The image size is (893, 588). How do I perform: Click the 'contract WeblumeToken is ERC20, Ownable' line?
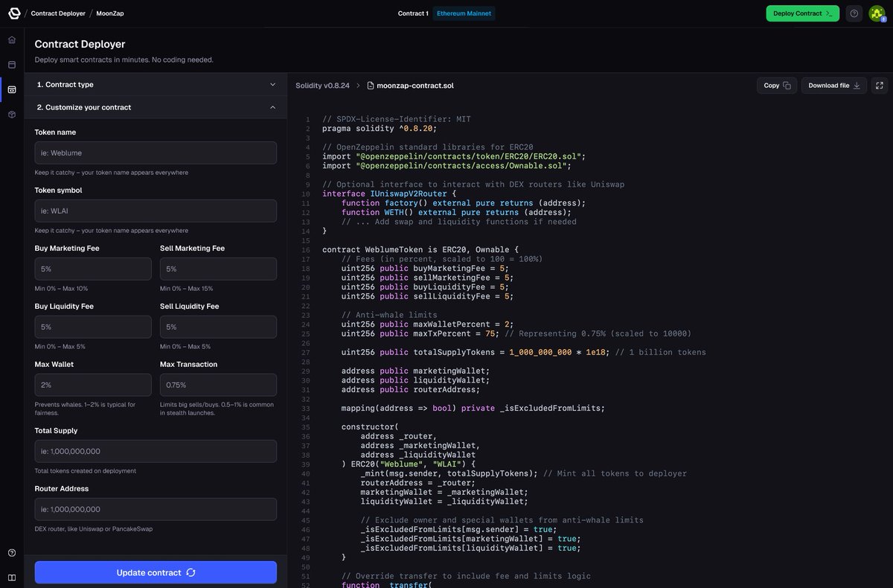420,249
